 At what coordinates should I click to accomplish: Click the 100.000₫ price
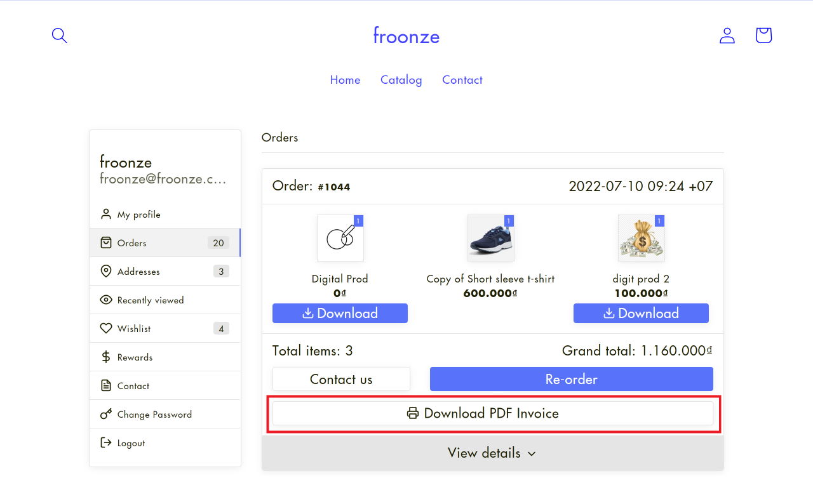[641, 293]
